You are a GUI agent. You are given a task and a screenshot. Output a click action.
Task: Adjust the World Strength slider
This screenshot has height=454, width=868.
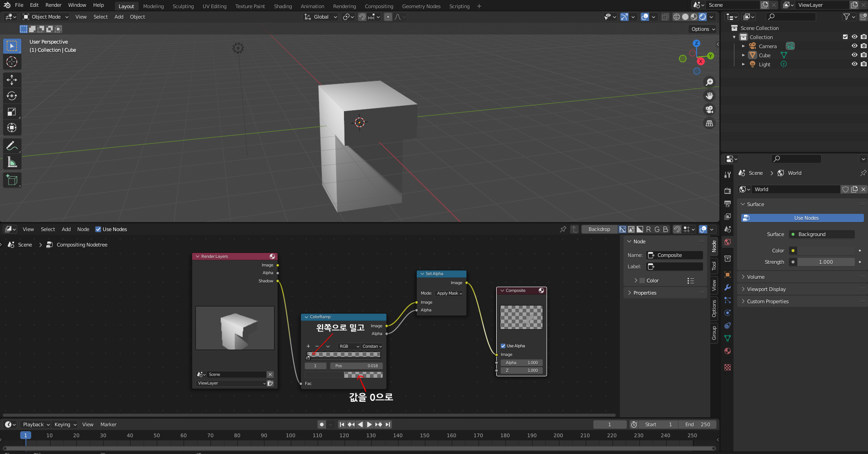(825, 262)
